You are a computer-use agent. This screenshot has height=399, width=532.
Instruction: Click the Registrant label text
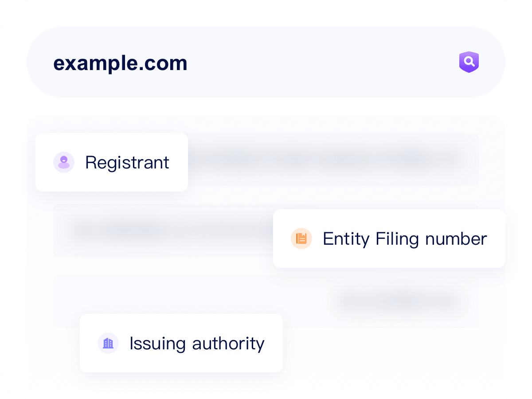point(127,163)
